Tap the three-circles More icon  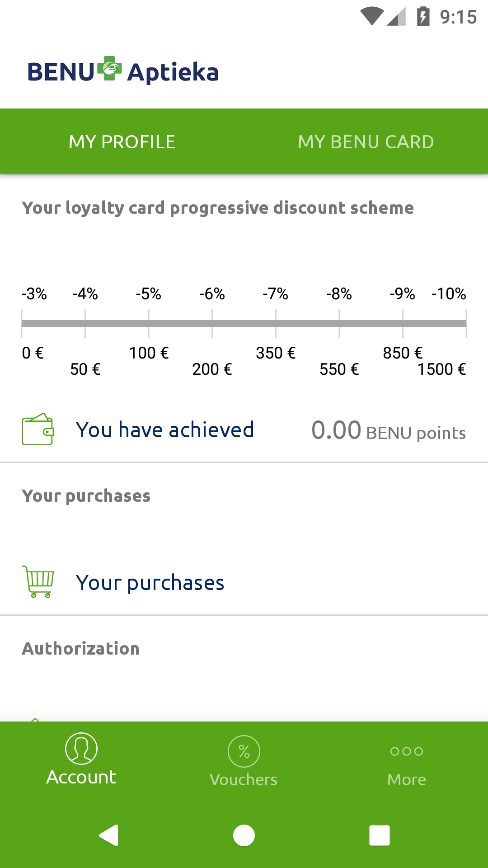click(x=407, y=751)
